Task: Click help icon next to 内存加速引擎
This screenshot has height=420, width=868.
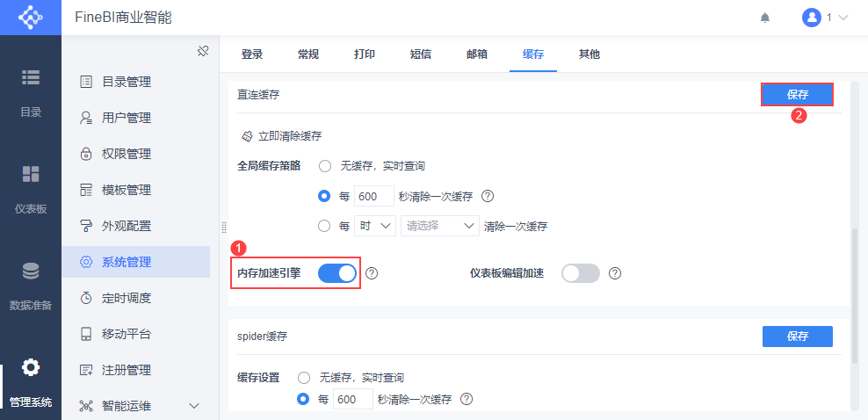Action: [372, 273]
